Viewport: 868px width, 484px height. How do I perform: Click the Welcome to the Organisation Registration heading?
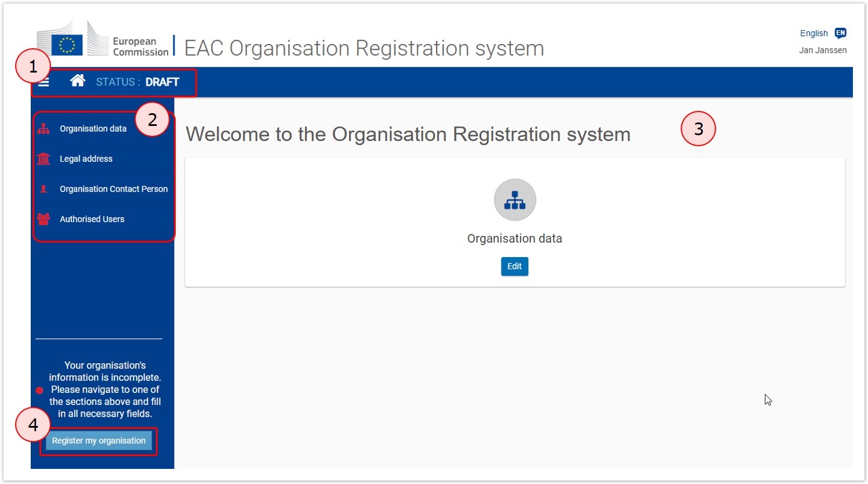pyautogui.click(x=408, y=134)
